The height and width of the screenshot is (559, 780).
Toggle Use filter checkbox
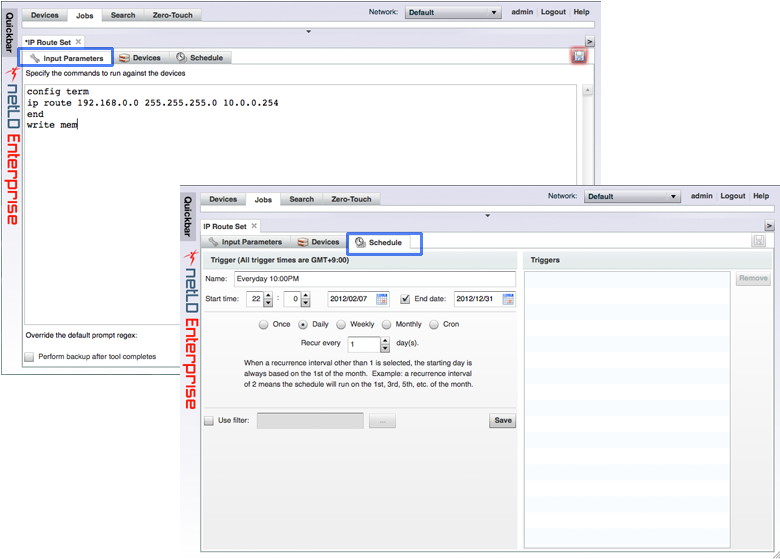point(209,421)
